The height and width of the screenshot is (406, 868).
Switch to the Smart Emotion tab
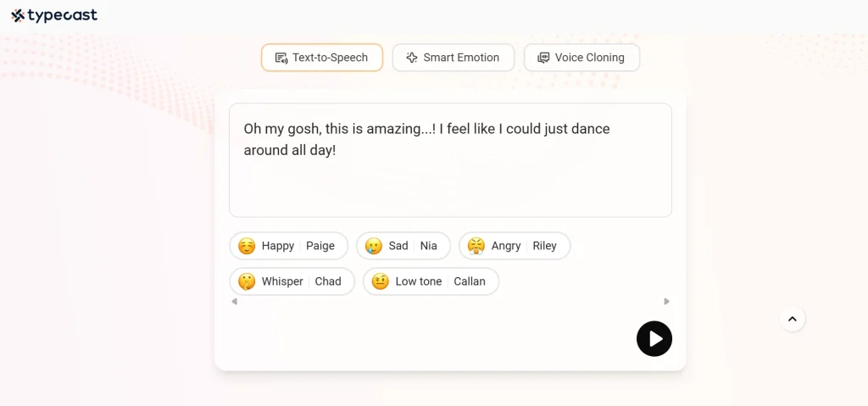pyautogui.click(x=453, y=58)
